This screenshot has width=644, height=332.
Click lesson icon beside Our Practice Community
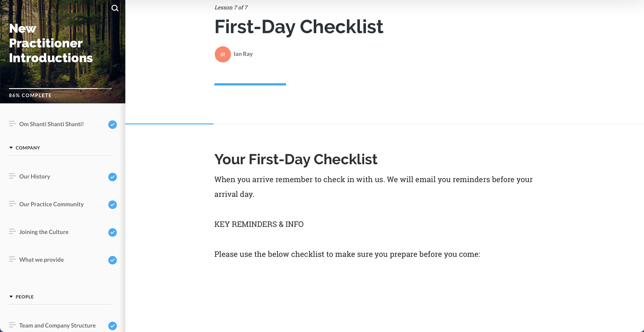[12, 204]
